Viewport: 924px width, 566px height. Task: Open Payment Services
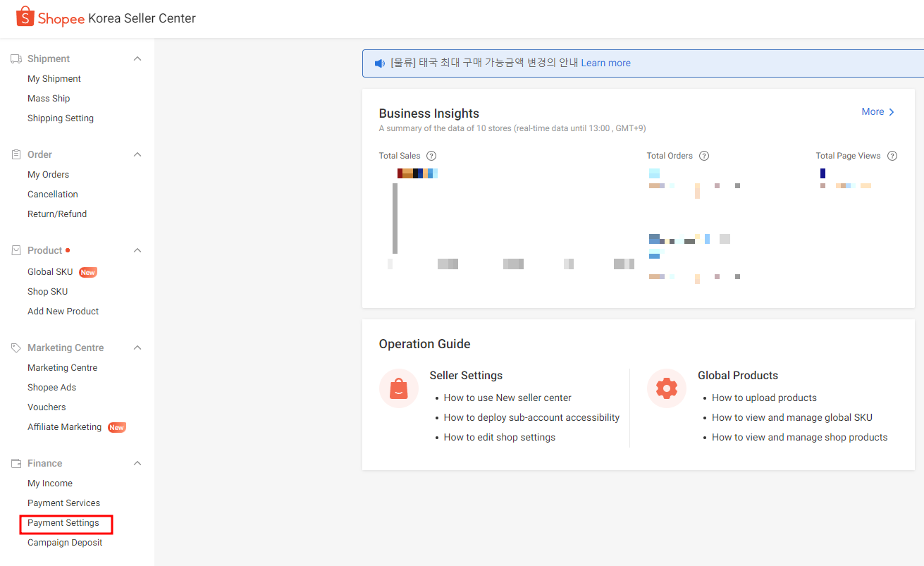point(64,503)
